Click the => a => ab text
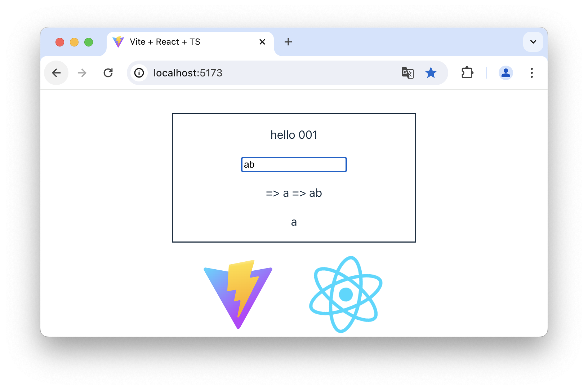The image size is (588, 390). pyautogui.click(x=294, y=193)
